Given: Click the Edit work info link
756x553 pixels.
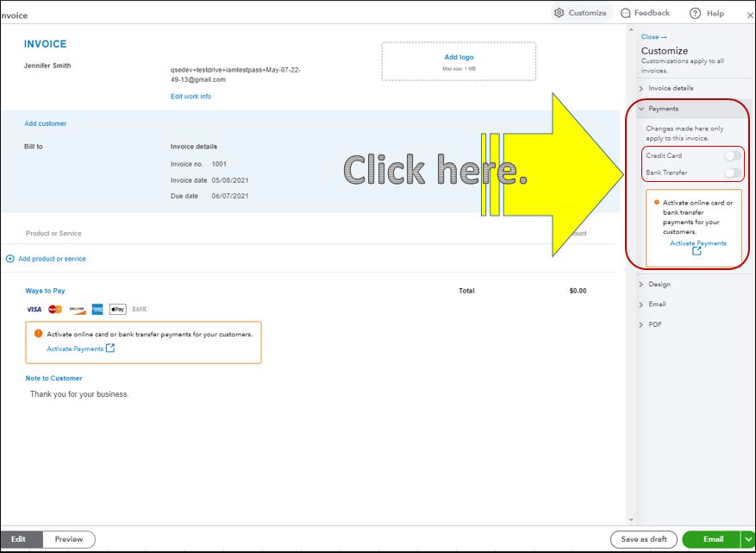Looking at the screenshot, I should tap(191, 97).
